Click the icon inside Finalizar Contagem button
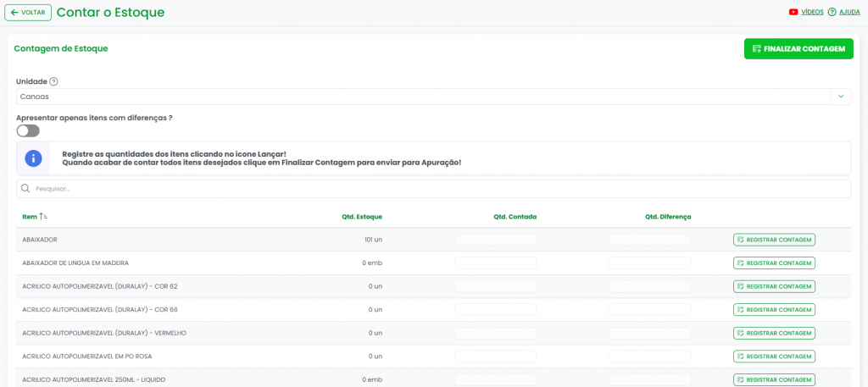The image size is (868, 387). 756,49
